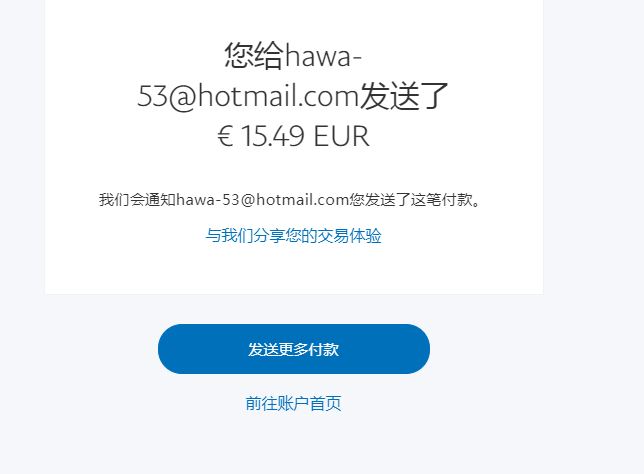Open the 与我们分享您的交易体验 link
The height and width of the screenshot is (474, 644).
point(293,236)
